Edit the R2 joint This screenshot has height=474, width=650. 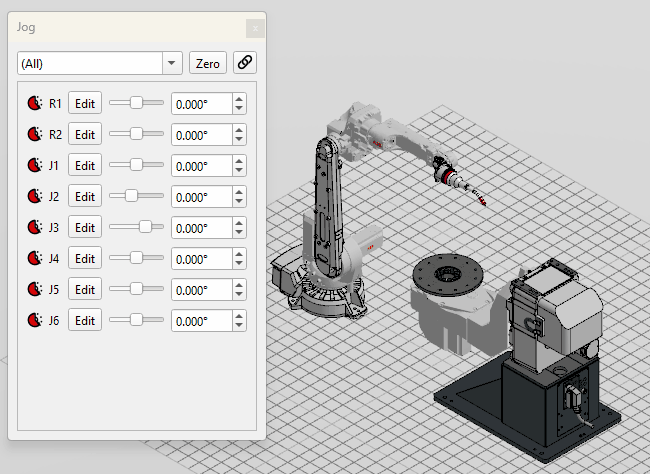pos(85,134)
